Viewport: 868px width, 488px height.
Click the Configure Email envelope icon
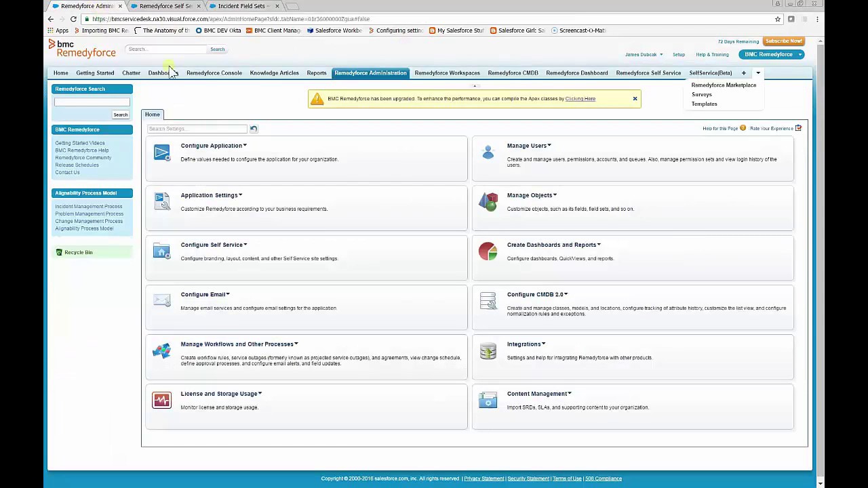click(161, 300)
